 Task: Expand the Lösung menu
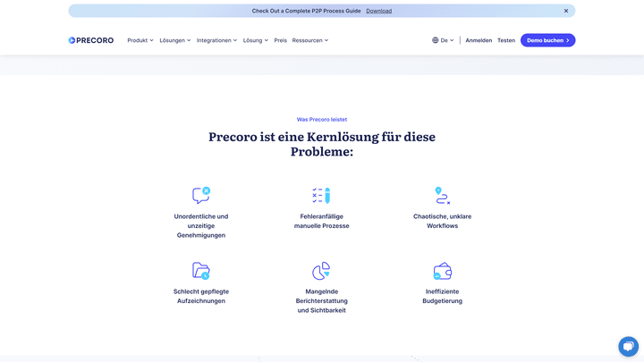coord(255,40)
